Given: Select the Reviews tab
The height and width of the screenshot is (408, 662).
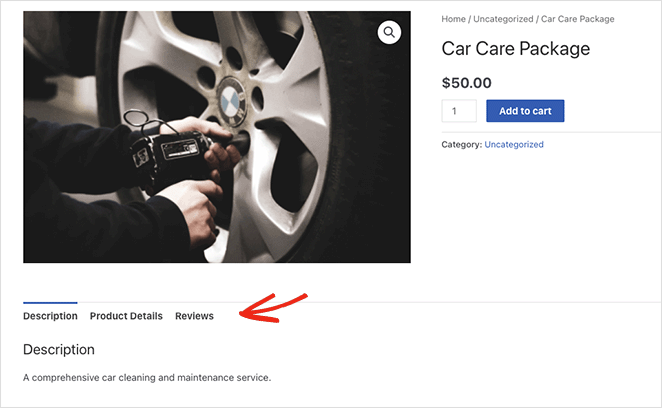Looking at the screenshot, I should (x=194, y=316).
